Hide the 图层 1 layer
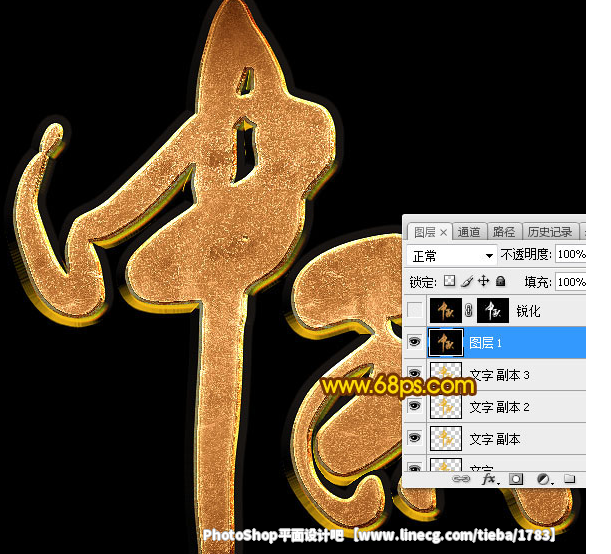 pos(415,343)
